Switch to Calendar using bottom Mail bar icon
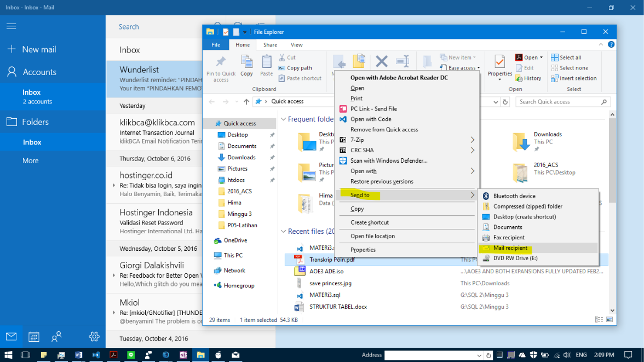Screen dimensions: 644x362 pos(34,337)
